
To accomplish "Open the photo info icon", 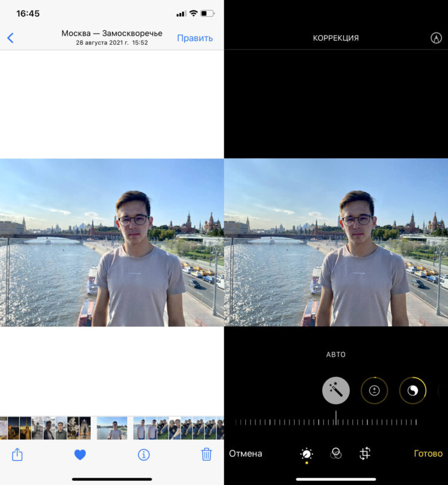I will (143, 454).
